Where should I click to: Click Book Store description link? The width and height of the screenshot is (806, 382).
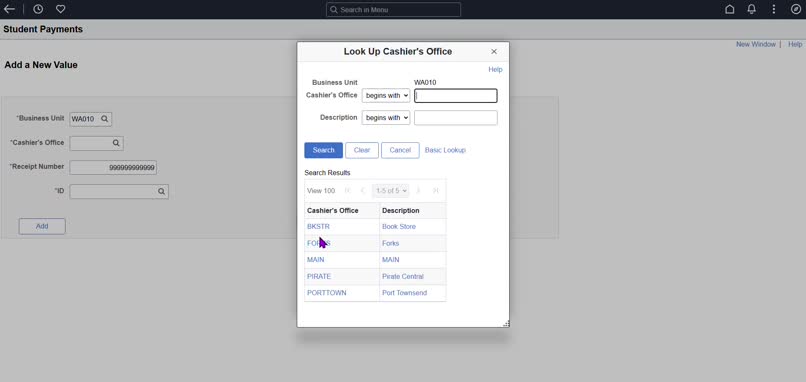(399, 227)
